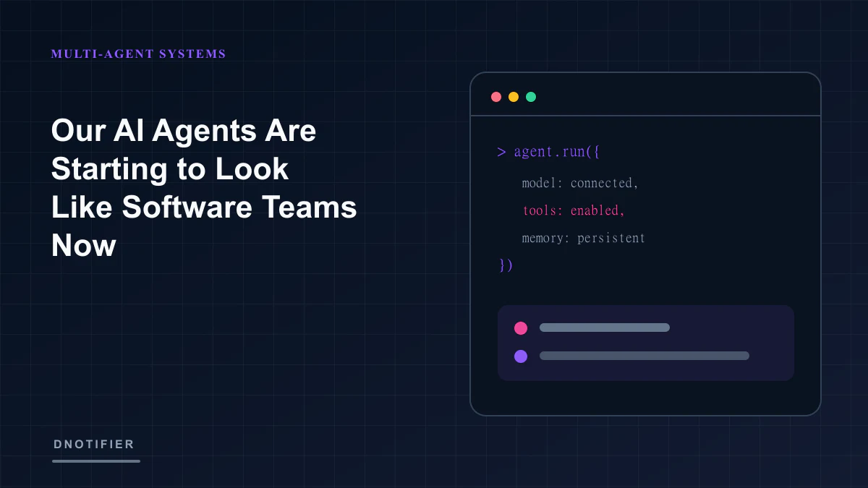Click the MULTI-AGENT SYSTEMS category label

click(138, 54)
